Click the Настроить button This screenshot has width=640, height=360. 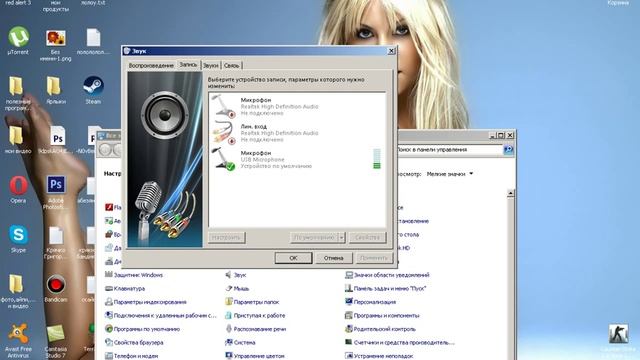click(x=226, y=237)
